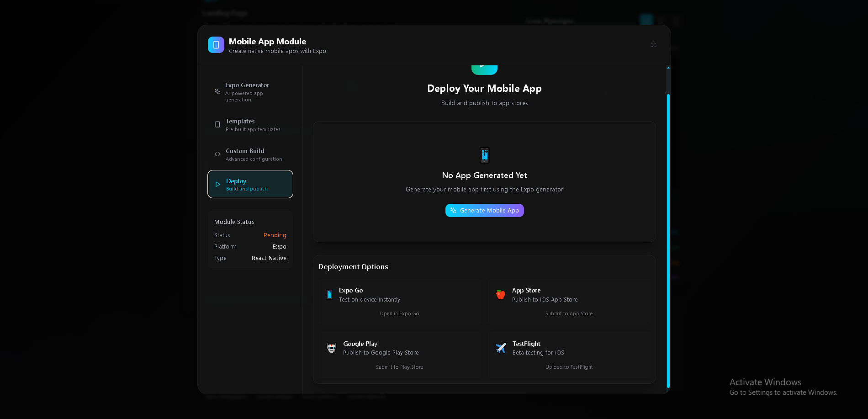Switch to the Templates tab

pos(250,125)
